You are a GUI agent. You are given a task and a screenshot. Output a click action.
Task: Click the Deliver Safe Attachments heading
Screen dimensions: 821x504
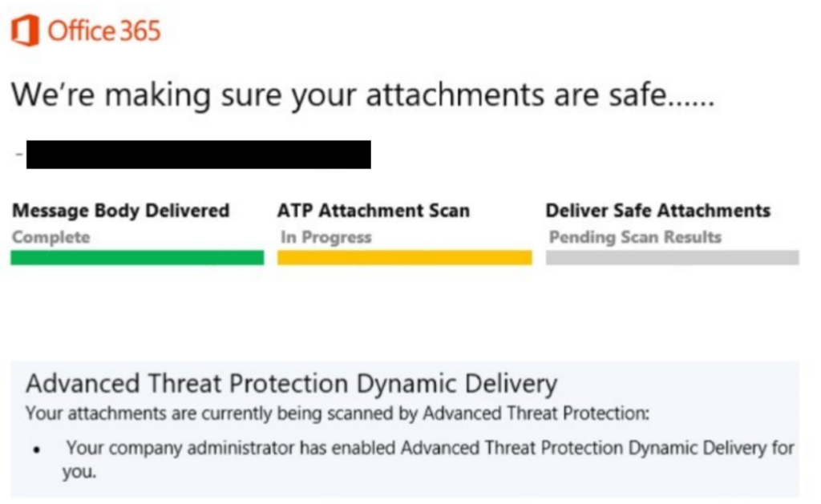point(658,211)
